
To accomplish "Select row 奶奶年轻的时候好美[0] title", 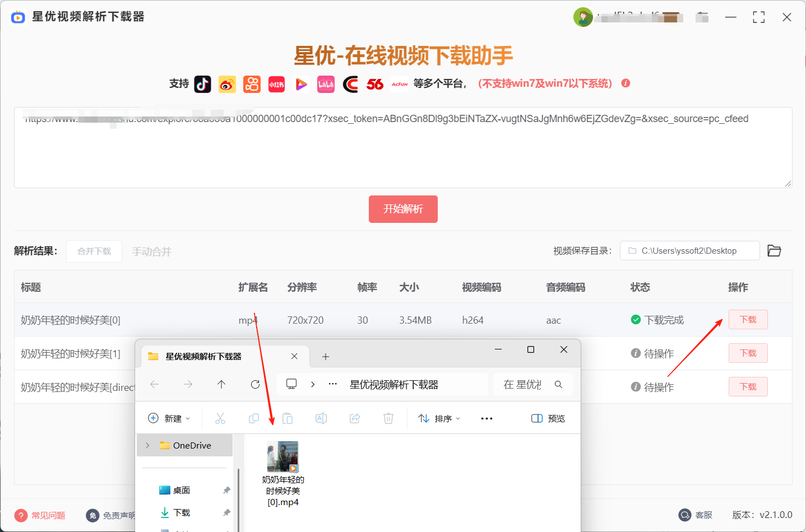I will coord(71,320).
